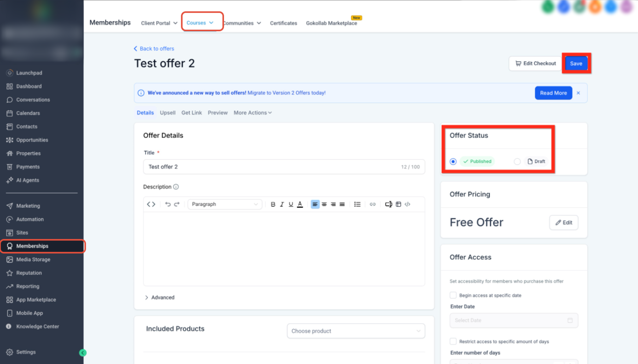Open Launchpad from the sidebar
The image size is (638, 364).
click(x=29, y=73)
